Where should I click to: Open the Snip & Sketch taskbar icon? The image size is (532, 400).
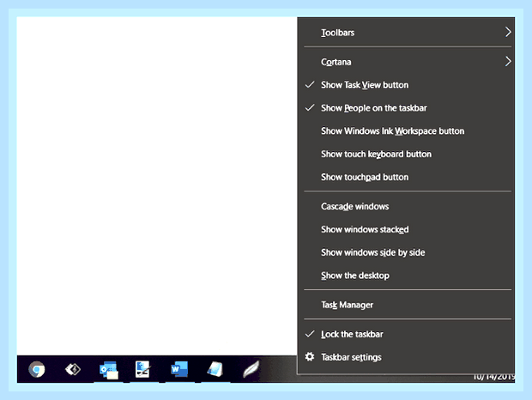pyautogui.click(x=142, y=369)
